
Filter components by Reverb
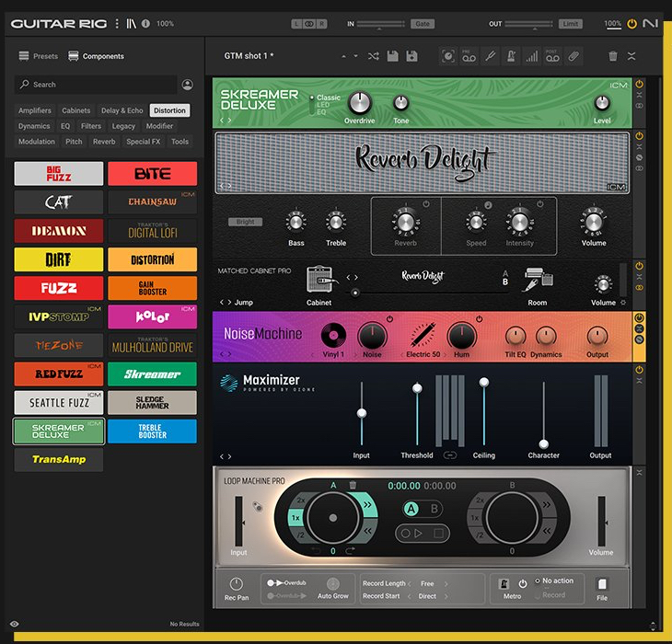(104, 142)
